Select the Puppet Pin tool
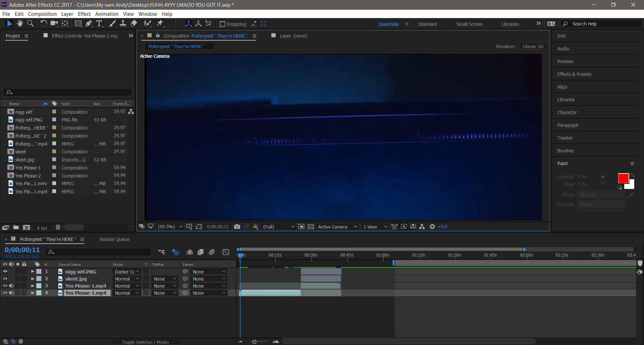The width and height of the screenshot is (644, 345). click(x=161, y=23)
